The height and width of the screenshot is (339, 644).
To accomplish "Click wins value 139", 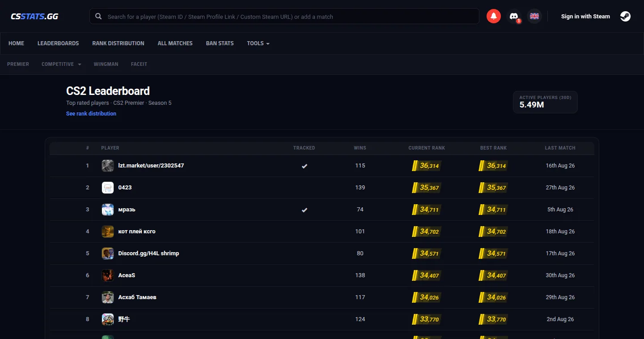I will pos(360,188).
